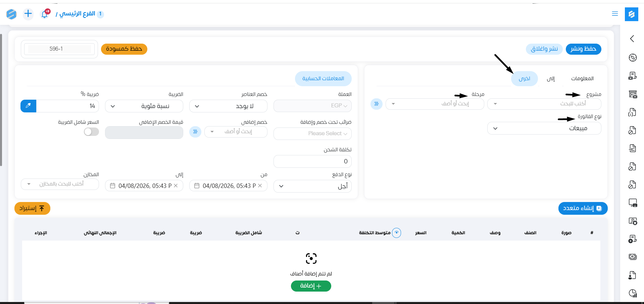Click the green إضافة button

tap(311, 286)
